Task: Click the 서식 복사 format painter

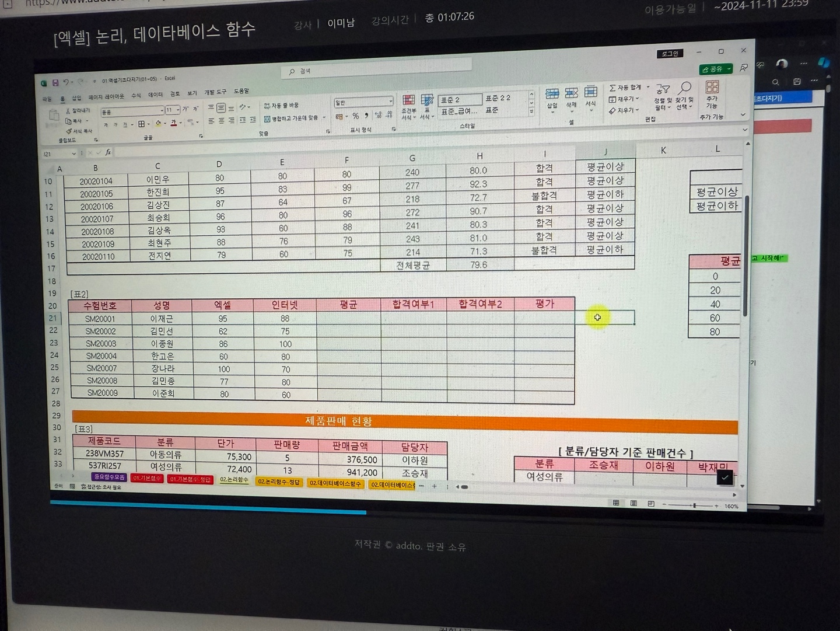Action: click(x=79, y=131)
